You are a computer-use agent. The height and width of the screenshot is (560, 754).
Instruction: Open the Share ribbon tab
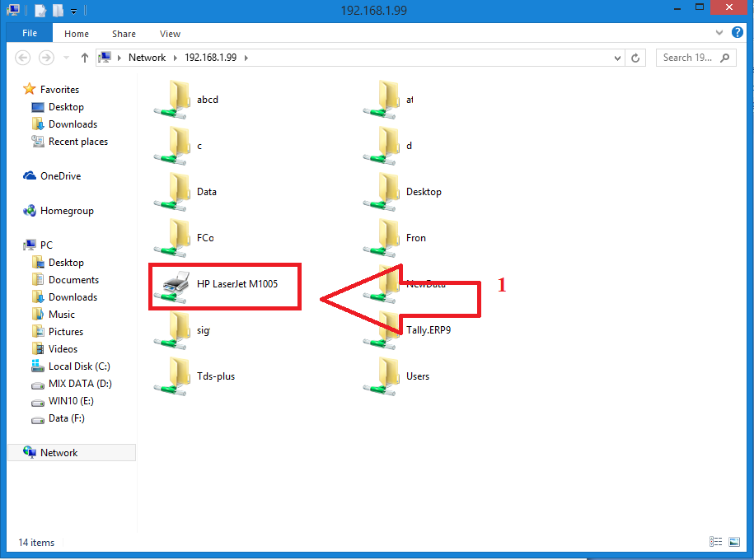pyautogui.click(x=124, y=34)
